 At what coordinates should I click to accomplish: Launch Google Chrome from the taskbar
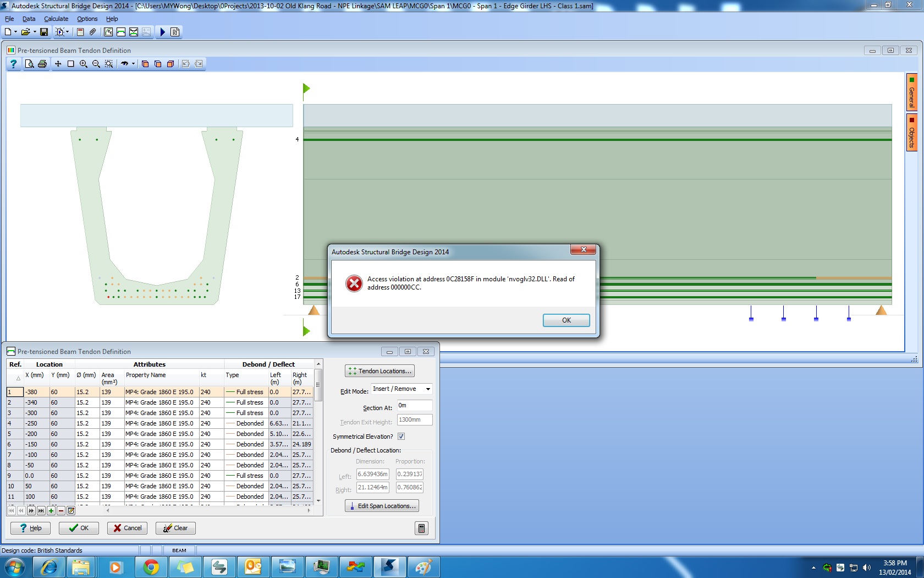(x=151, y=566)
